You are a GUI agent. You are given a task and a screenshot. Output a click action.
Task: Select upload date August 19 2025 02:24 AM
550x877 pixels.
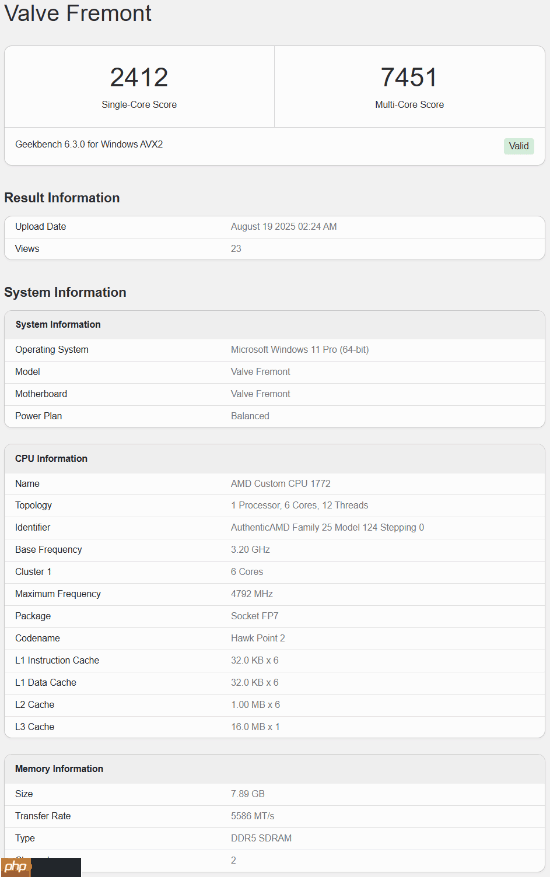(x=284, y=227)
